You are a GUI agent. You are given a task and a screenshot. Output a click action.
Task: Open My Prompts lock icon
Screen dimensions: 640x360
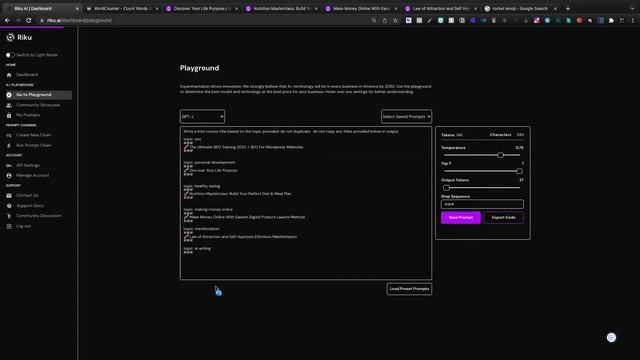pos(9,116)
